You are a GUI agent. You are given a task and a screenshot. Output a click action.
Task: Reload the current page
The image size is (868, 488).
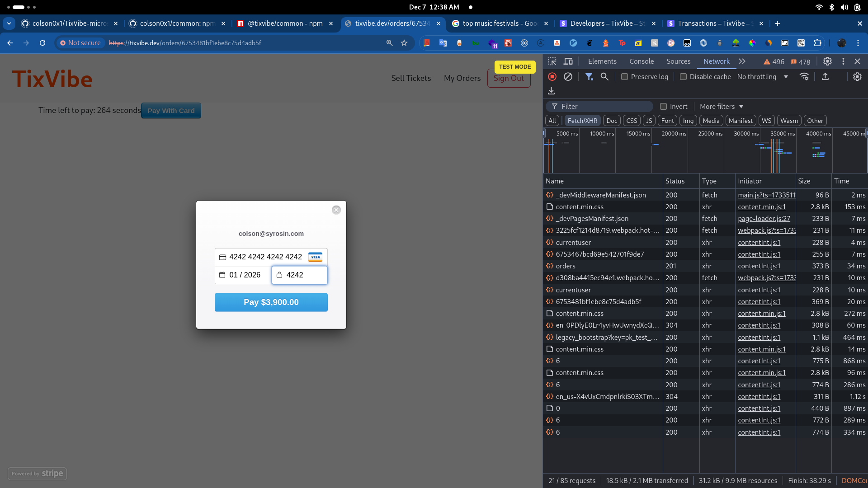click(x=42, y=43)
